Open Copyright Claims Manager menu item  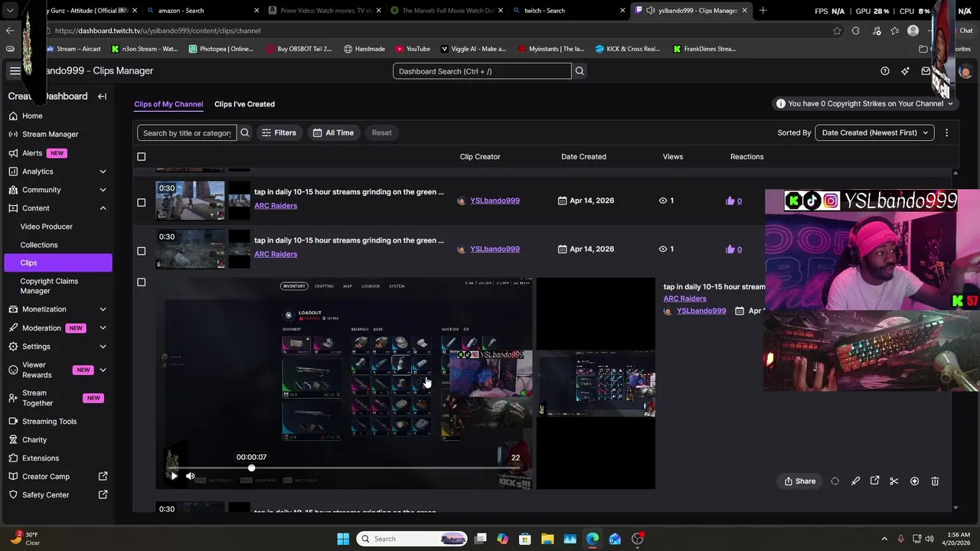[x=49, y=285]
